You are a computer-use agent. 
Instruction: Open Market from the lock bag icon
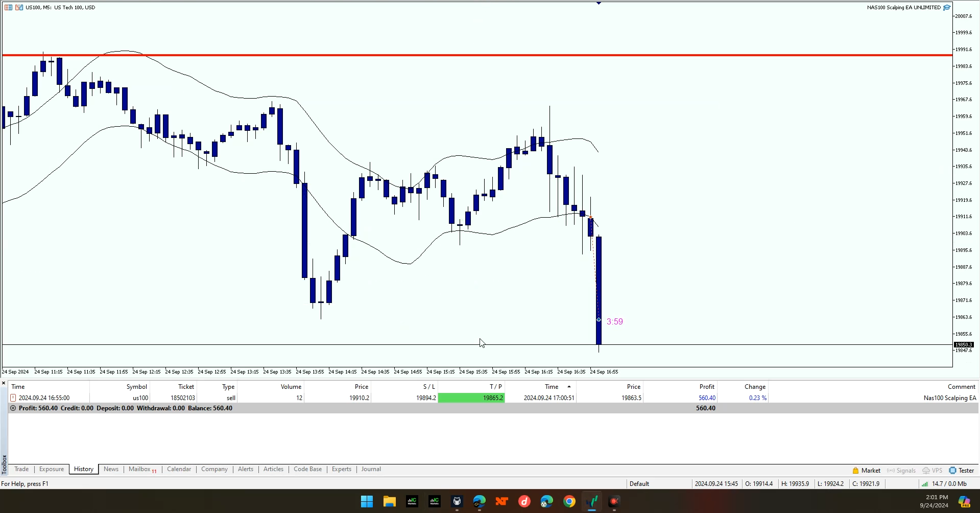866,470
